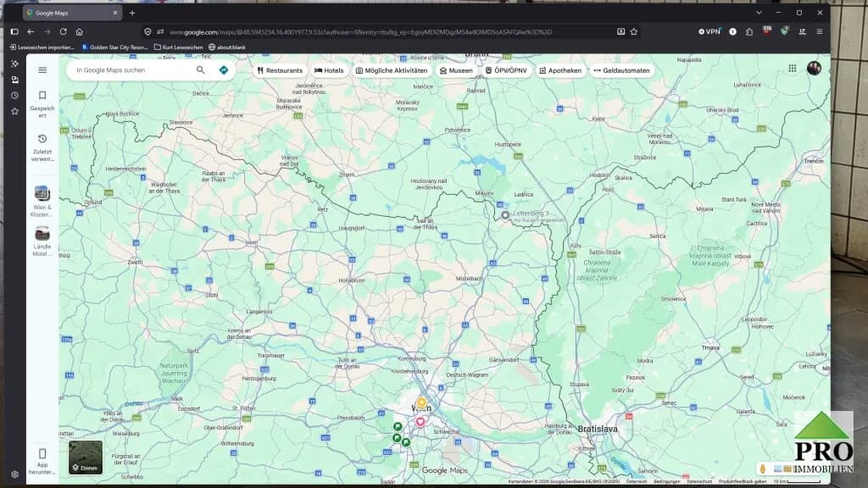
Task: Filter map by Museen
Action: coord(456,70)
